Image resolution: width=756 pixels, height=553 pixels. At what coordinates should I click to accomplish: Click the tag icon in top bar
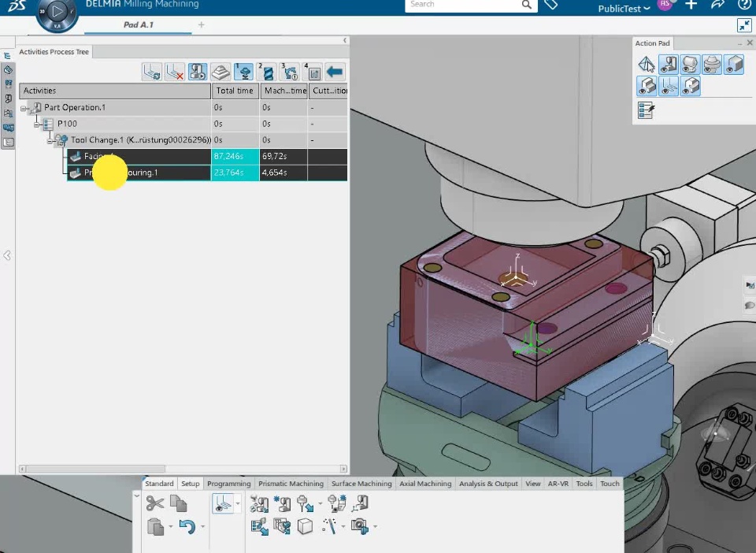(x=550, y=5)
